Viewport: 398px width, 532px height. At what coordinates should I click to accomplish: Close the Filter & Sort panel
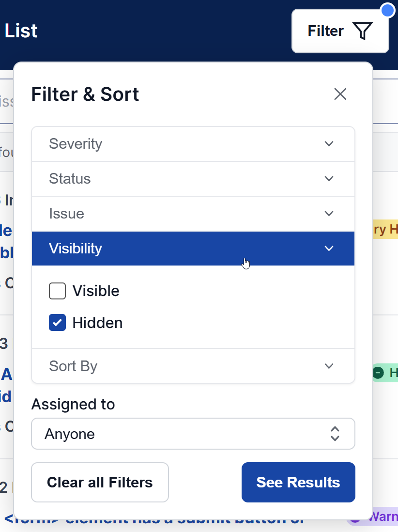coord(340,94)
